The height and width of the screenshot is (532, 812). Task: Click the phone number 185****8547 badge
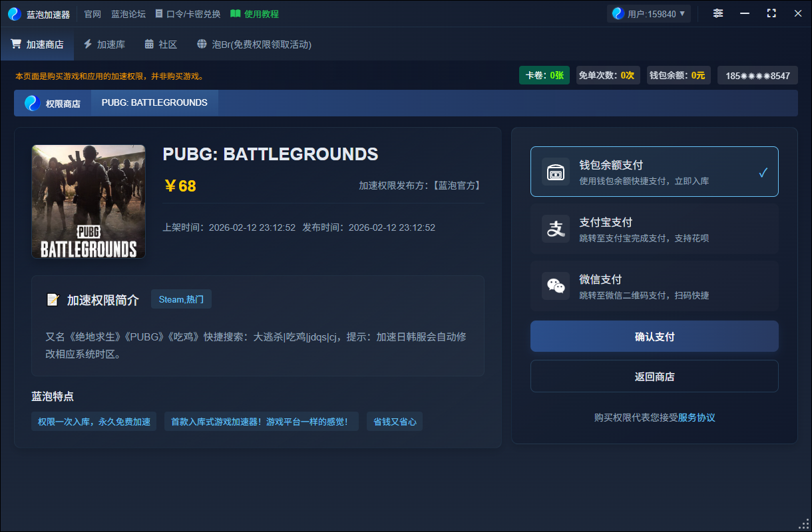[x=757, y=75]
